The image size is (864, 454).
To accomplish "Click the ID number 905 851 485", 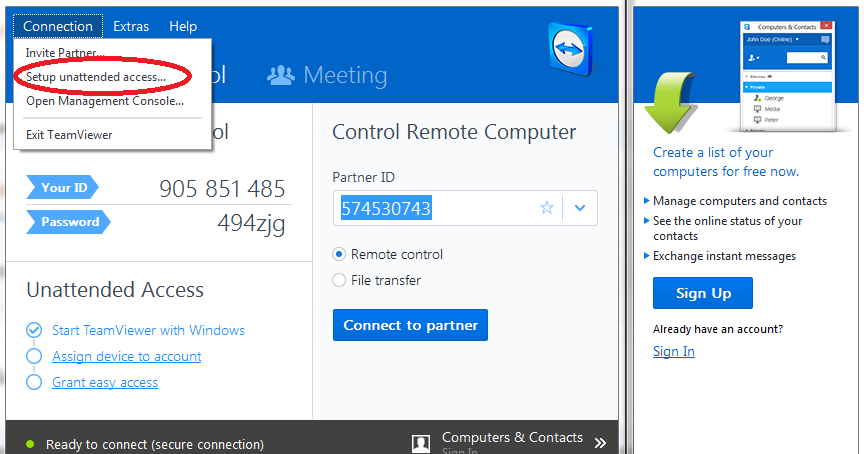I will click(222, 188).
